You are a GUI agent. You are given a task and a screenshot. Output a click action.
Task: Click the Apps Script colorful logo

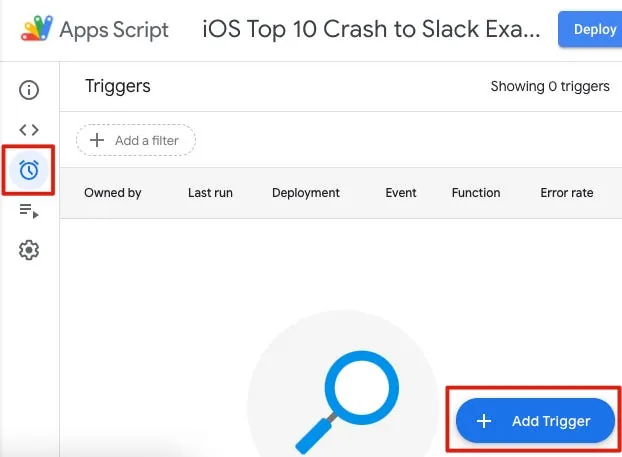point(35,29)
